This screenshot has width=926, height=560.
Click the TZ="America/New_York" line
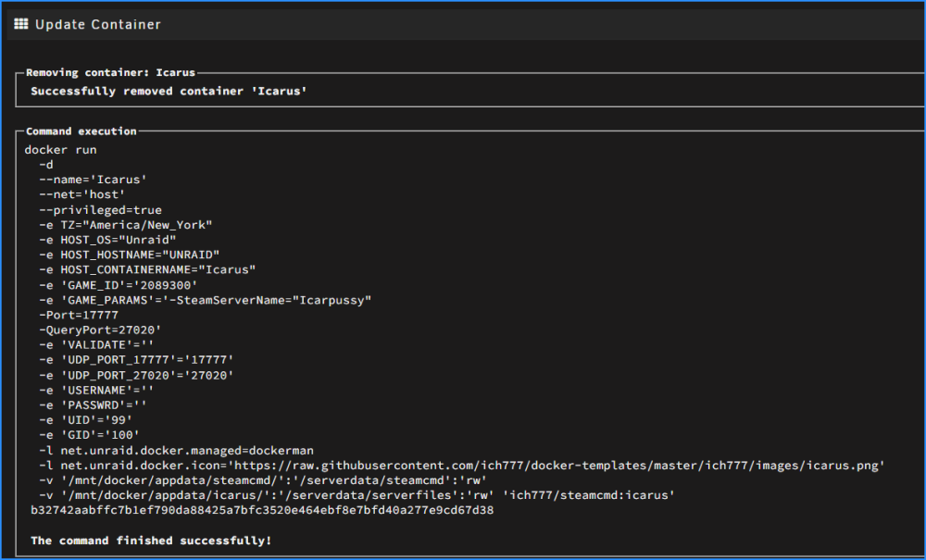click(x=126, y=225)
